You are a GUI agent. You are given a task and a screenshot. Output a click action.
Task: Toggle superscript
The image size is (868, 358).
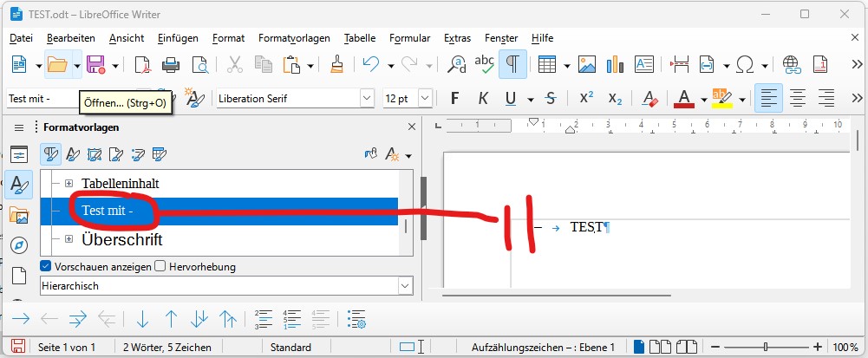click(586, 98)
